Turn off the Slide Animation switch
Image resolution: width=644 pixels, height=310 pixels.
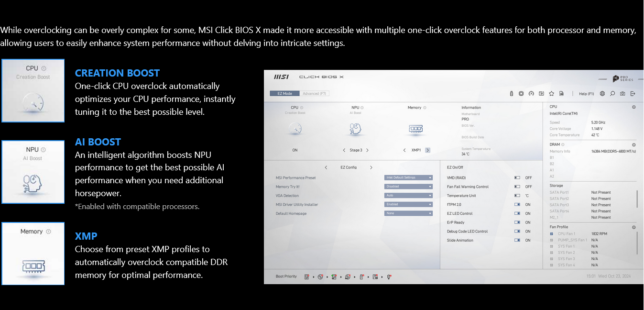pos(517,241)
